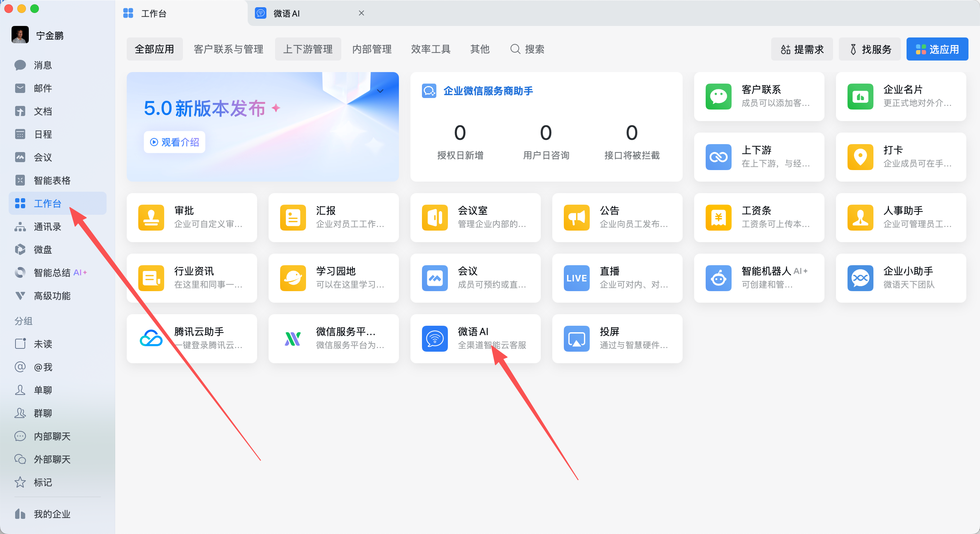
Task: Open 会议 meetings in sidebar
Action: point(58,157)
